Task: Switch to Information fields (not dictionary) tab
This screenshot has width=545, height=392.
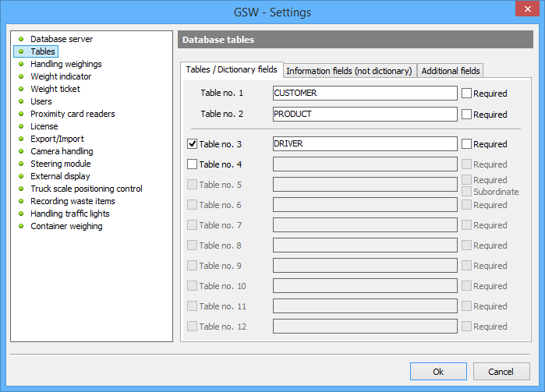Action: [x=349, y=71]
